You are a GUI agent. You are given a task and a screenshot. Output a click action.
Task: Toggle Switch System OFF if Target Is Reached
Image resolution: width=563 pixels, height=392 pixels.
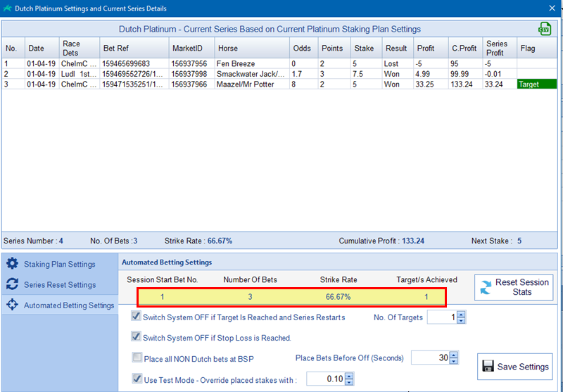click(136, 316)
